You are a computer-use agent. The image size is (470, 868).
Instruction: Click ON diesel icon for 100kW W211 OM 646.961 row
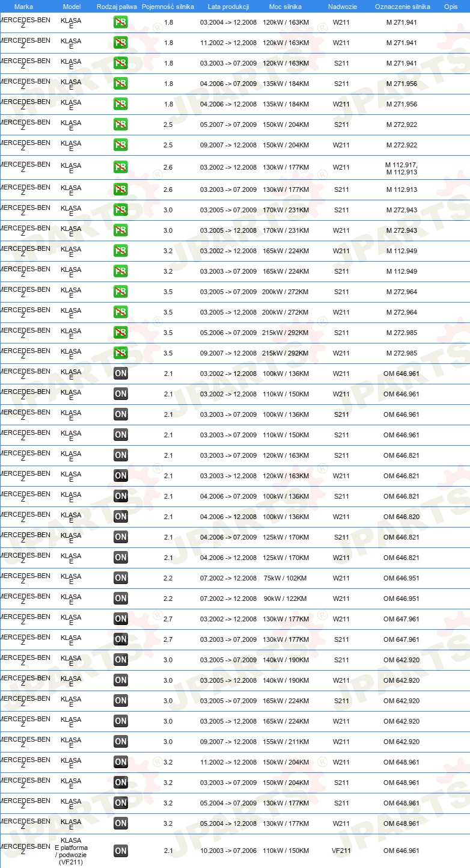click(121, 374)
